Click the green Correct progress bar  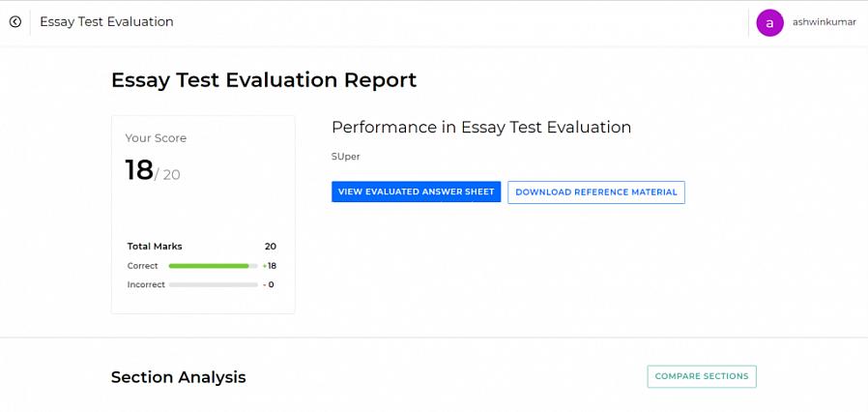[209, 265]
